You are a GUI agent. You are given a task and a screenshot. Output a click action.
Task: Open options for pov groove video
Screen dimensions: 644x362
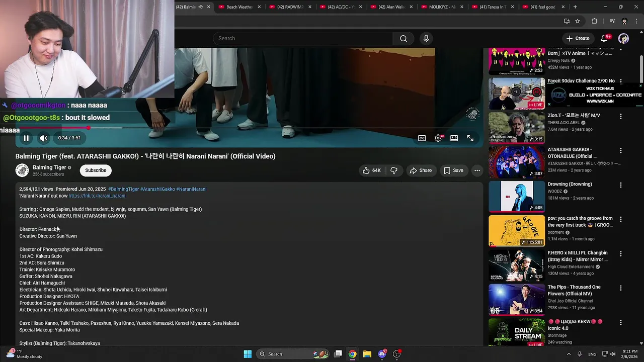(x=621, y=219)
